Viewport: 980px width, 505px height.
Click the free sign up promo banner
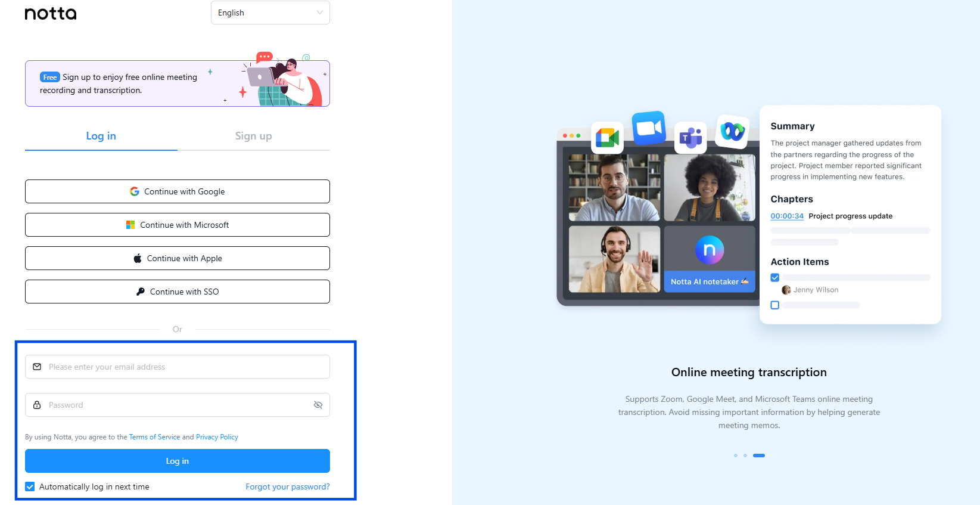coord(178,83)
